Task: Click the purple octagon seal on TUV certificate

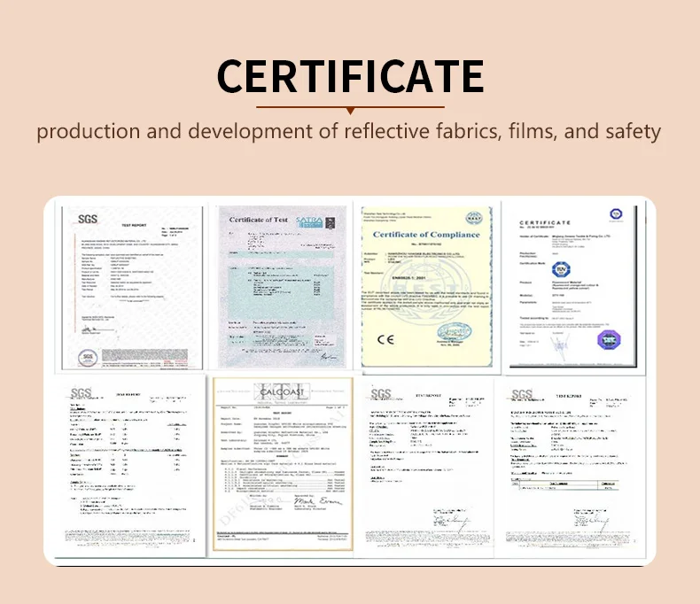Action: pos(609,340)
